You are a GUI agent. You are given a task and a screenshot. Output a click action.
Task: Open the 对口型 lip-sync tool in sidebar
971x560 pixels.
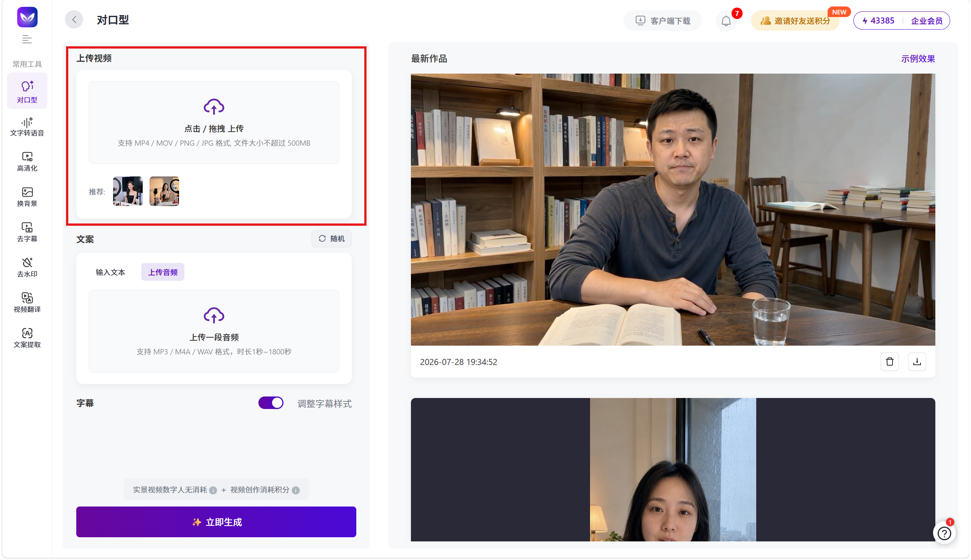click(27, 91)
